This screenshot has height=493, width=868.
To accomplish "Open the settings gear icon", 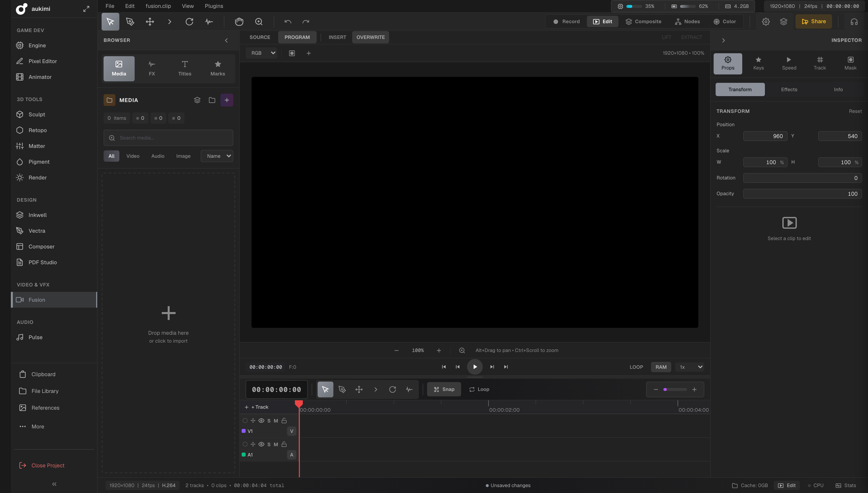I will click(766, 22).
